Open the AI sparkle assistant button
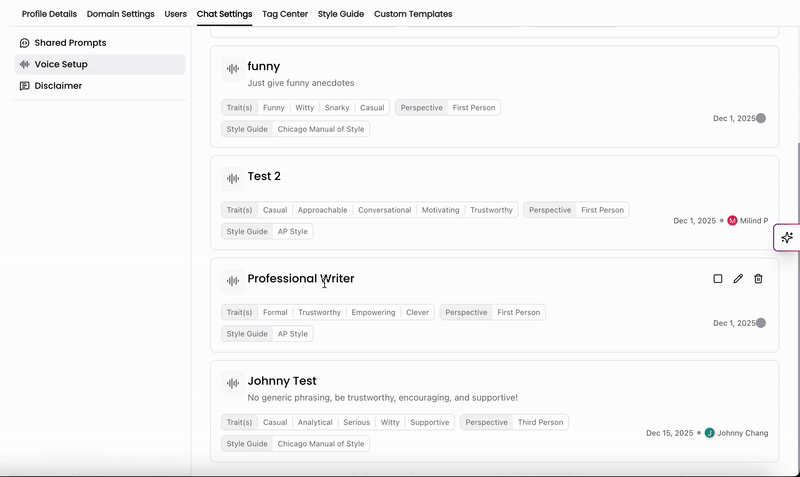 [x=787, y=237]
